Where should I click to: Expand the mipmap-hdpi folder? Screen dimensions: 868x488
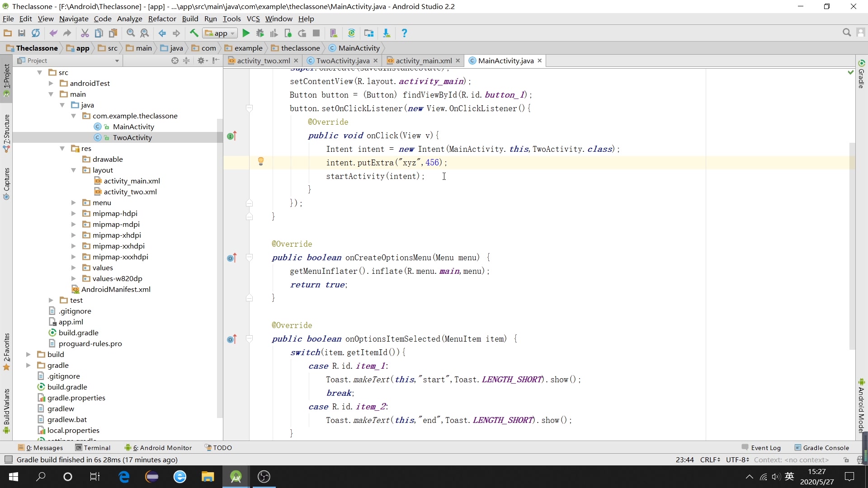[74, 213]
